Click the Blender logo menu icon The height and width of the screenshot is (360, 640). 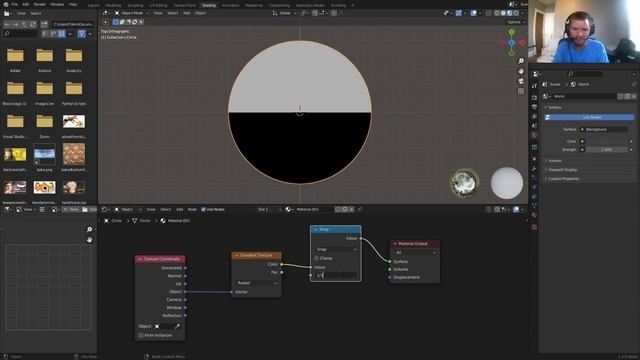click(x=5, y=4)
